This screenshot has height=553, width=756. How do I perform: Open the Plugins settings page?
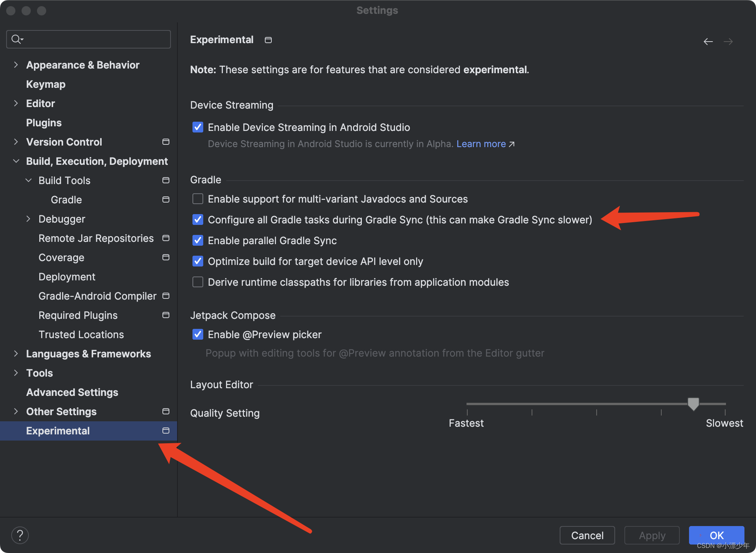point(43,122)
